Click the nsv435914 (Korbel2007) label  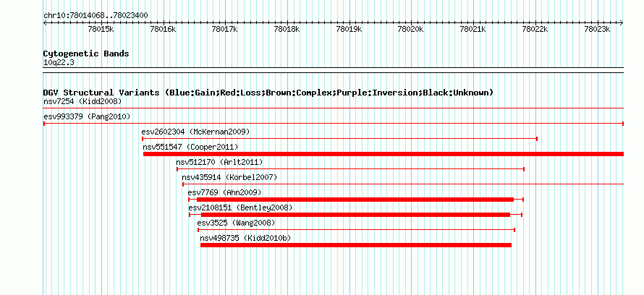point(229,177)
